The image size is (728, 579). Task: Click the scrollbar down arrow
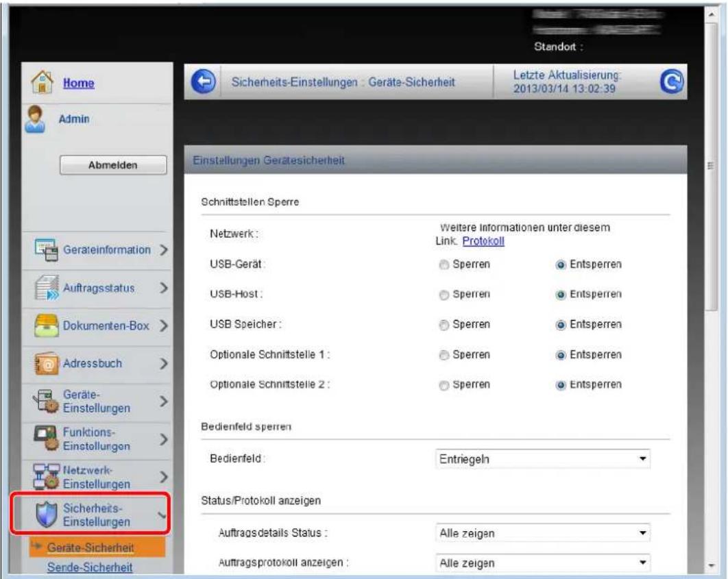click(711, 565)
